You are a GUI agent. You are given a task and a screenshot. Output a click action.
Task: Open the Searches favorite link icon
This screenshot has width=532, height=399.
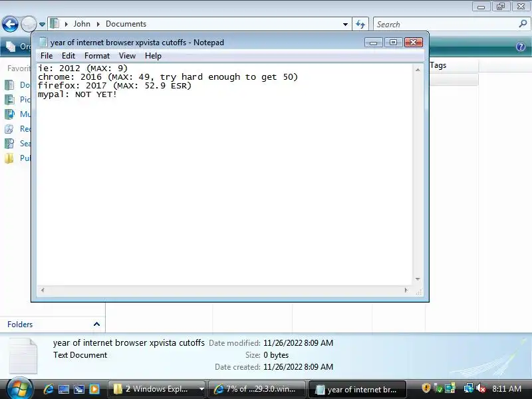pyautogui.click(x=9, y=143)
